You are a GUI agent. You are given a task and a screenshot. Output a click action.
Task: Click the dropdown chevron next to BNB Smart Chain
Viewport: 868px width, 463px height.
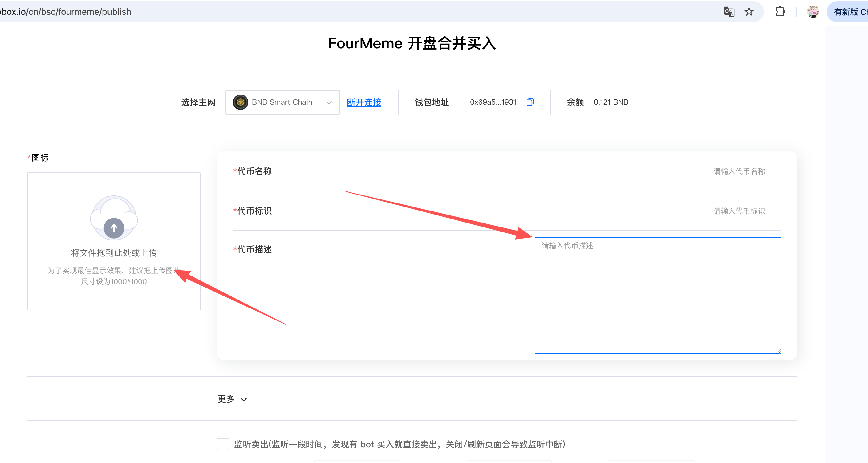click(329, 103)
